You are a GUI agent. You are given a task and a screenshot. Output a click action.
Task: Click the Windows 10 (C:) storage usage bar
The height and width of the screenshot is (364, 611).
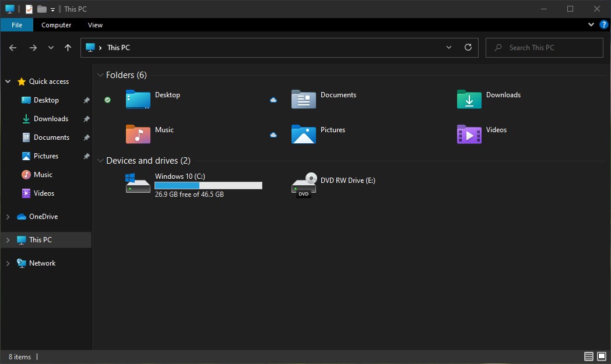click(x=209, y=185)
